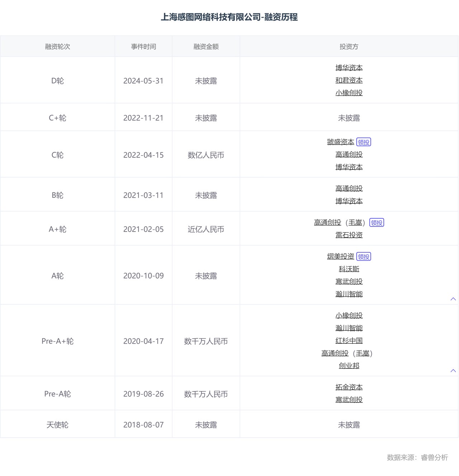Open 高通创投 link in Pre-A+轮 row
The height and width of the screenshot is (476, 459).
coord(335,353)
